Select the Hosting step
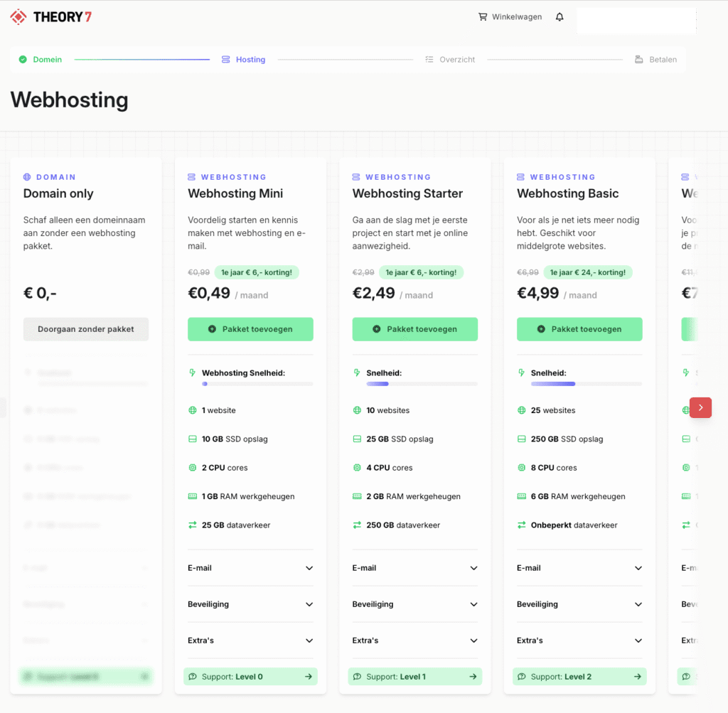Image resolution: width=728 pixels, height=713 pixels. pyautogui.click(x=243, y=60)
